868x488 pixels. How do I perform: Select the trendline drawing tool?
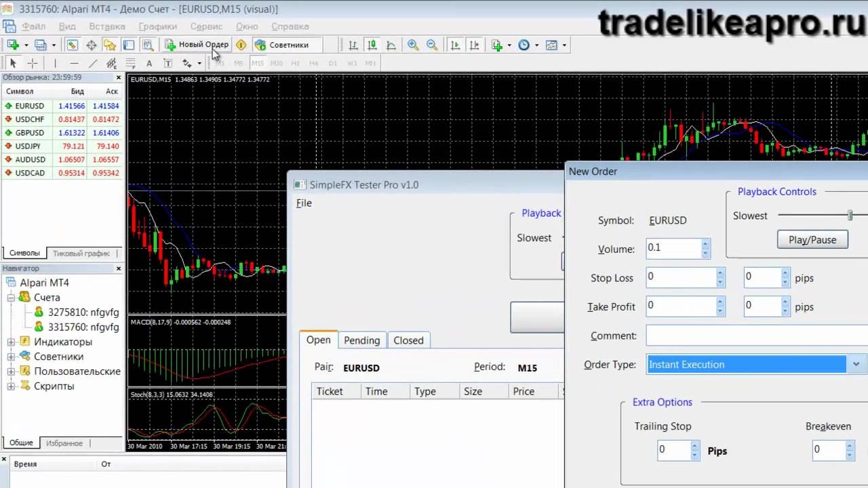point(93,63)
